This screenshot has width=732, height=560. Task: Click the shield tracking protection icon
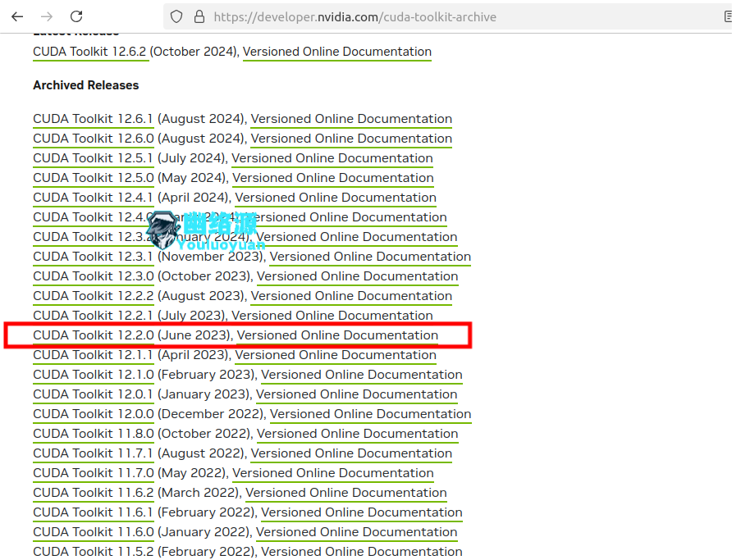[176, 16]
